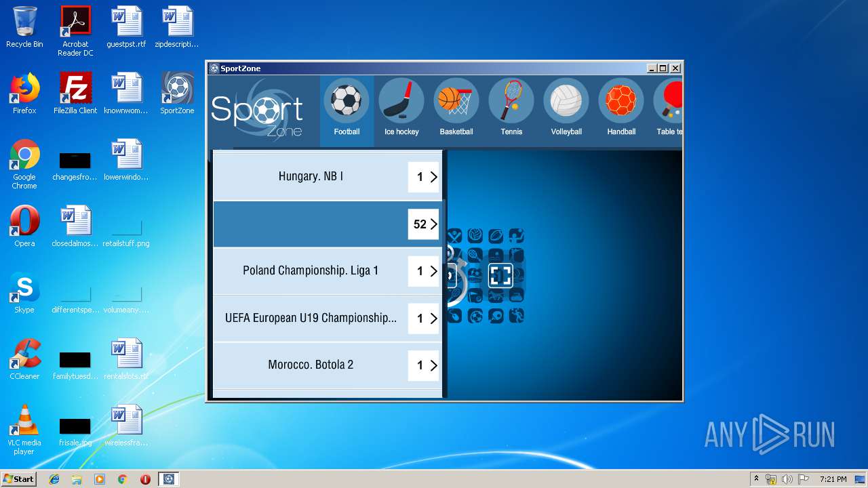Open Google Chrome desktop shortcut
This screenshot has height=488, width=868.
(24, 164)
